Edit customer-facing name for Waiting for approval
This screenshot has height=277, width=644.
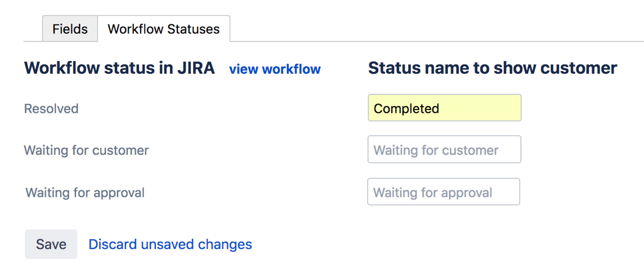pos(444,192)
